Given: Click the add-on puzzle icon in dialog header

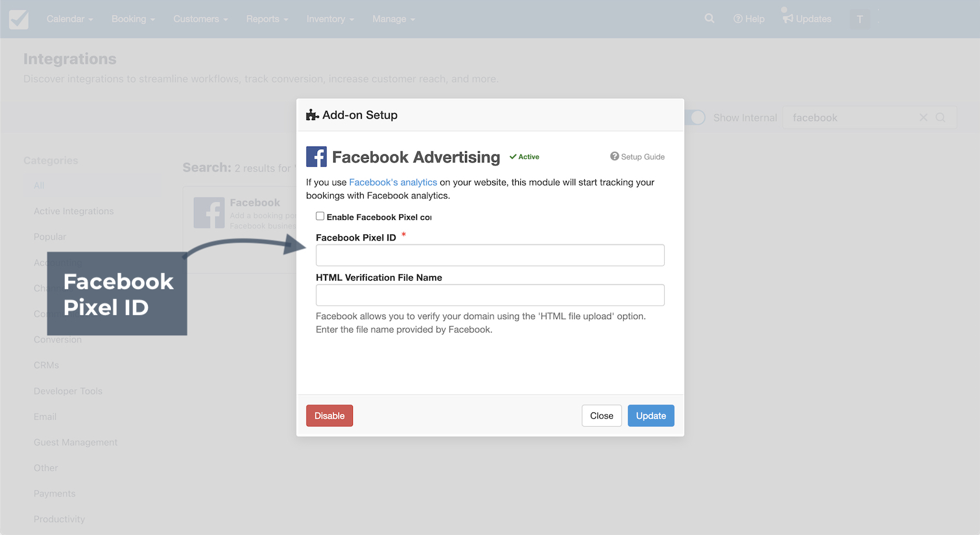Looking at the screenshot, I should coord(312,115).
